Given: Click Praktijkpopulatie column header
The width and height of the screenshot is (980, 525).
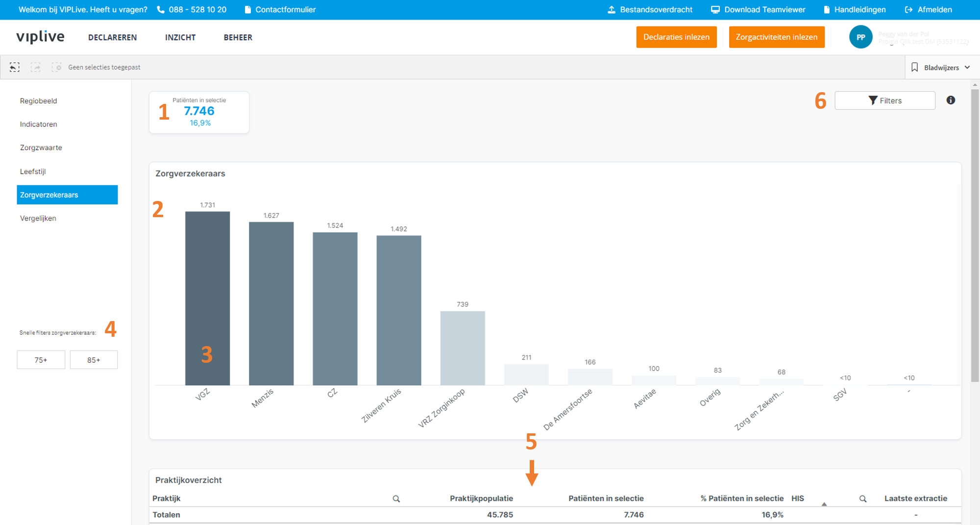Looking at the screenshot, I should pyautogui.click(x=481, y=499).
